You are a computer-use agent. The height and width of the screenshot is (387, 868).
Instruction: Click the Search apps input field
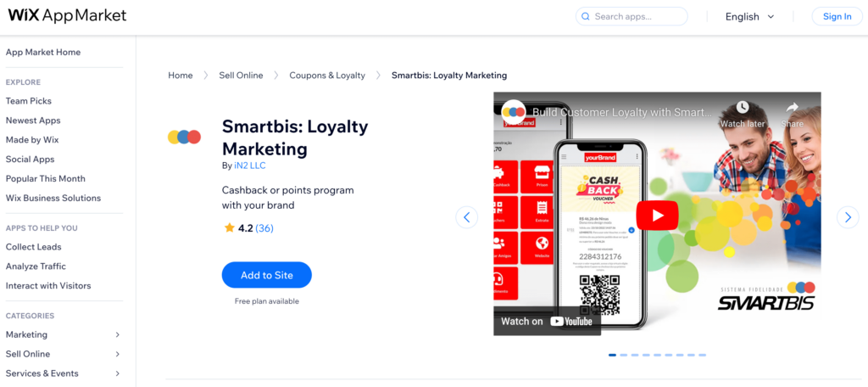(x=632, y=17)
